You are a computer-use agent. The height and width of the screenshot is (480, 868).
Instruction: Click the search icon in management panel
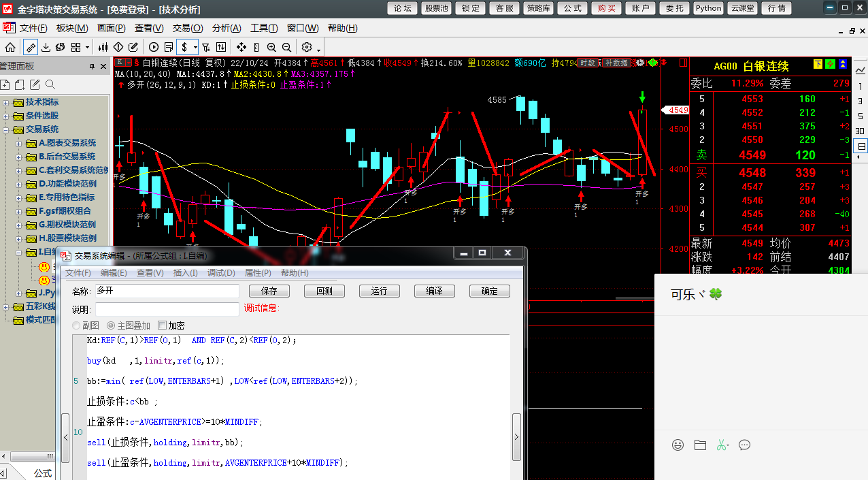tap(50, 84)
